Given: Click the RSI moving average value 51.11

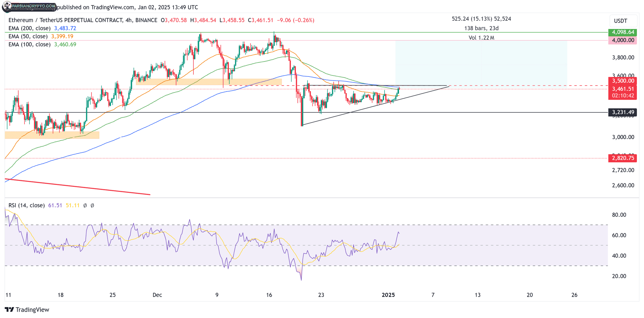Looking at the screenshot, I should click(x=73, y=205).
